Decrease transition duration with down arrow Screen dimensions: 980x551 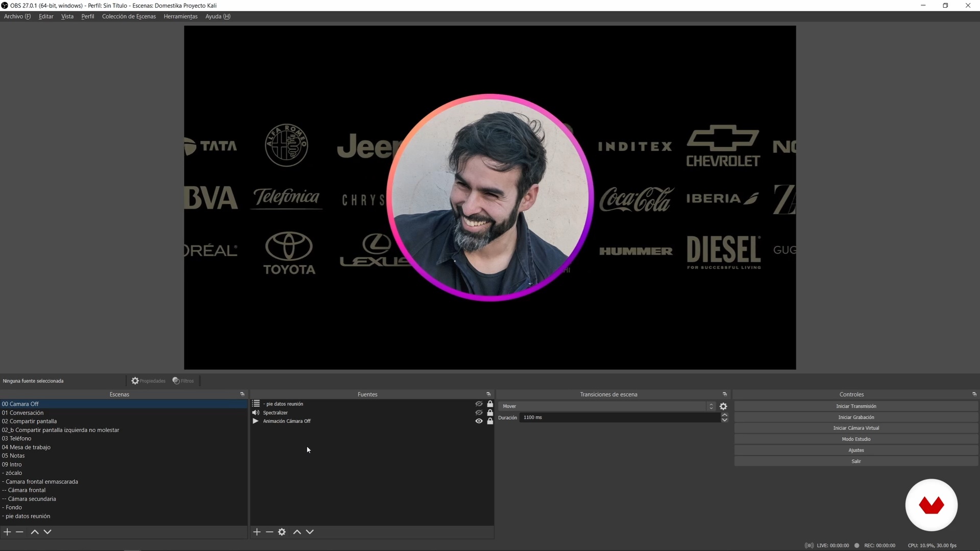[x=724, y=420]
